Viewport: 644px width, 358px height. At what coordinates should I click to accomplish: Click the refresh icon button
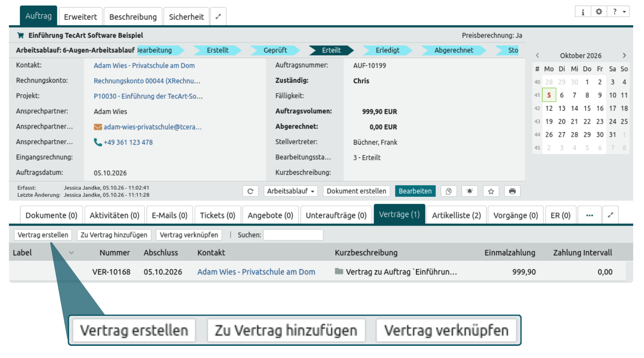tap(250, 191)
